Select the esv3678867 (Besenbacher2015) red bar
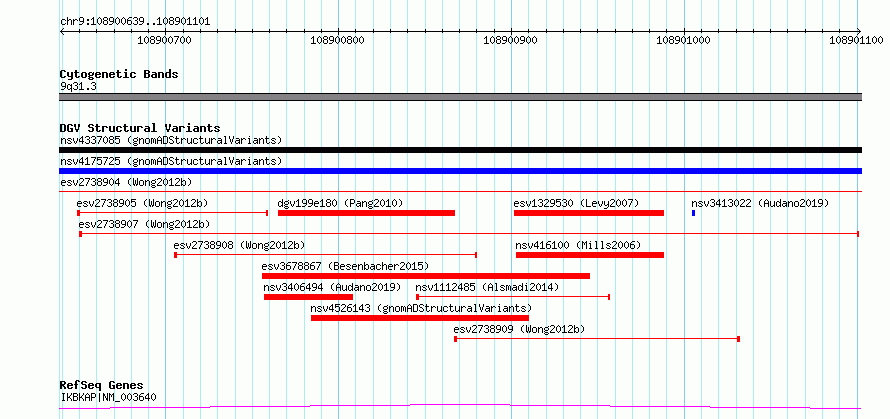The image size is (890, 419). pyautogui.click(x=426, y=276)
